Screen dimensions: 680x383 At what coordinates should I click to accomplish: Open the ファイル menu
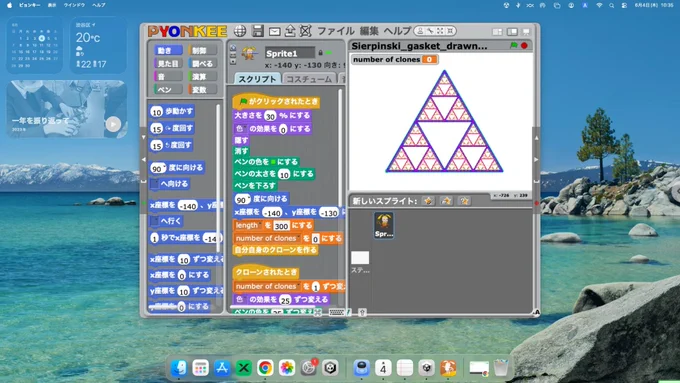pos(336,31)
